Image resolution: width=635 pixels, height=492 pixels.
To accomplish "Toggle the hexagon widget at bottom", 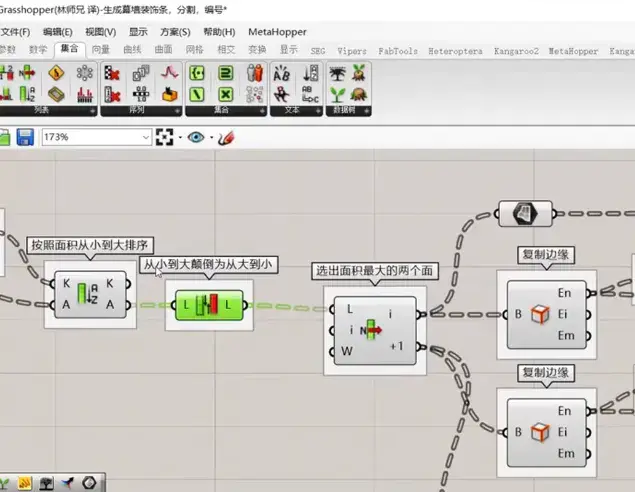I will (89, 483).
